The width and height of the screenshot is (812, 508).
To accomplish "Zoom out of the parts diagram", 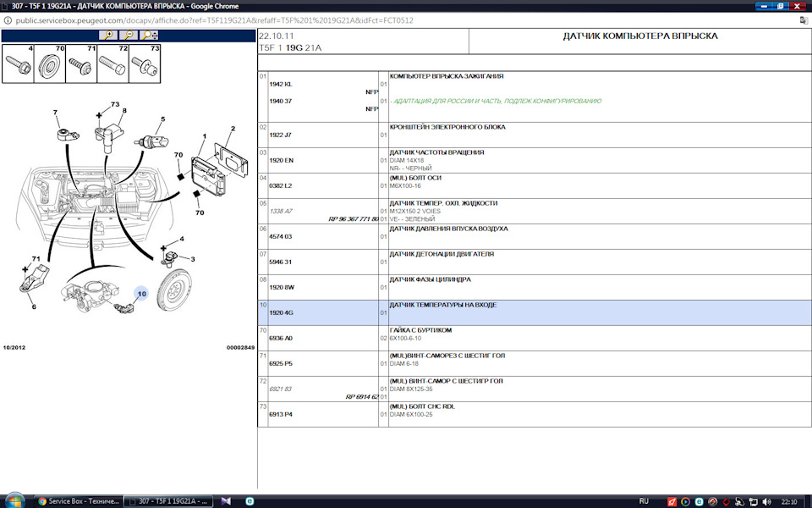I will (x=129, y=36).
